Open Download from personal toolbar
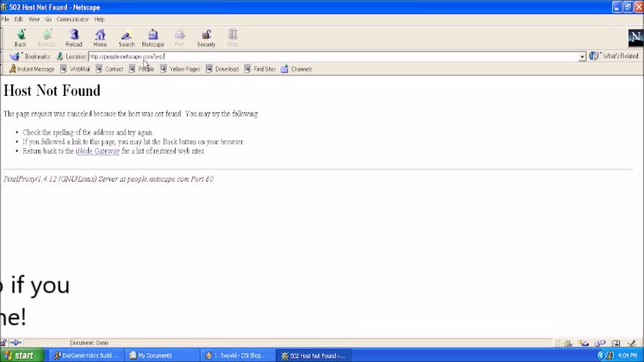 click(222, 69)
